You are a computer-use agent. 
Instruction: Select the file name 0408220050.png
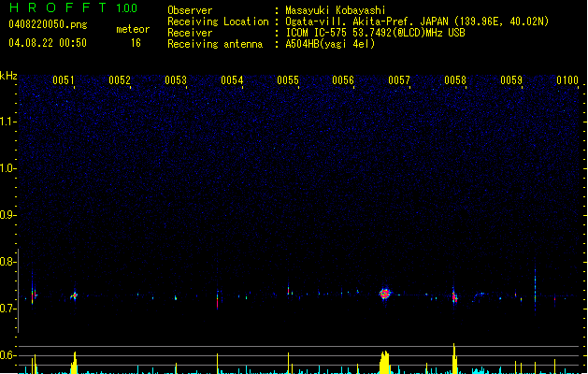[48, 24]
